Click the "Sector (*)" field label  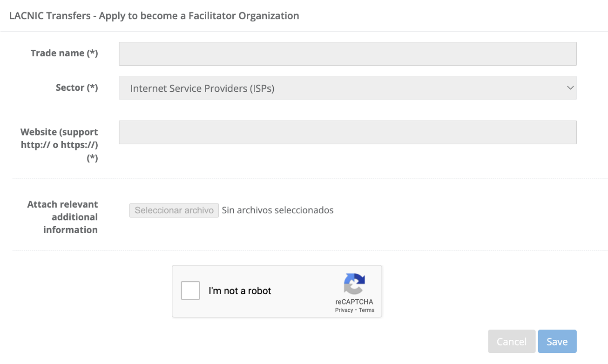click(x=77, y=88)
